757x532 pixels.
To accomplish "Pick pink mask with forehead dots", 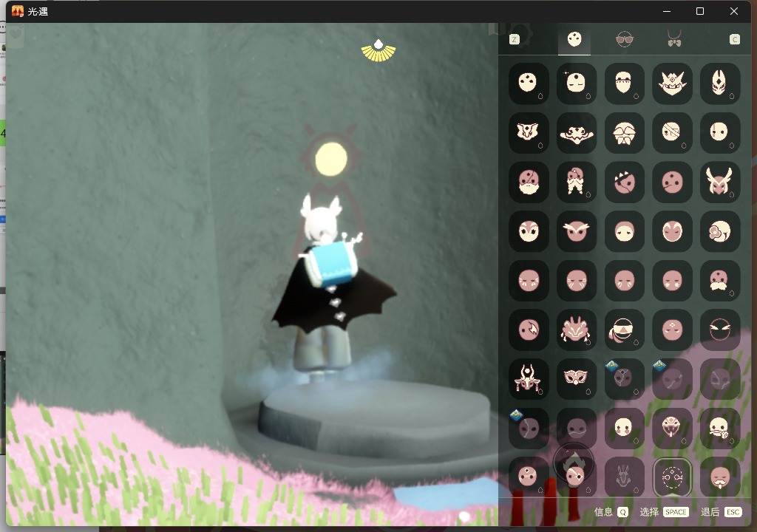I will (x=671, y=330).
